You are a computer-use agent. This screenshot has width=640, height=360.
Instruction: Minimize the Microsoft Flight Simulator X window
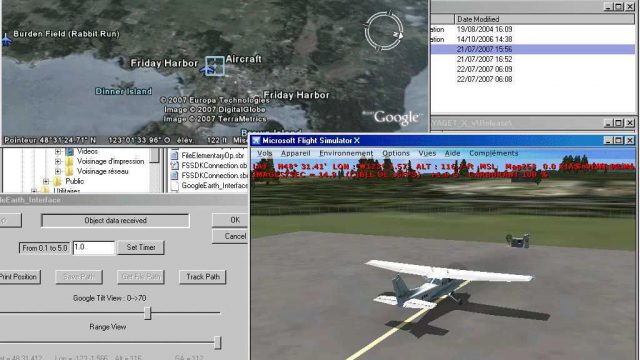608,140
